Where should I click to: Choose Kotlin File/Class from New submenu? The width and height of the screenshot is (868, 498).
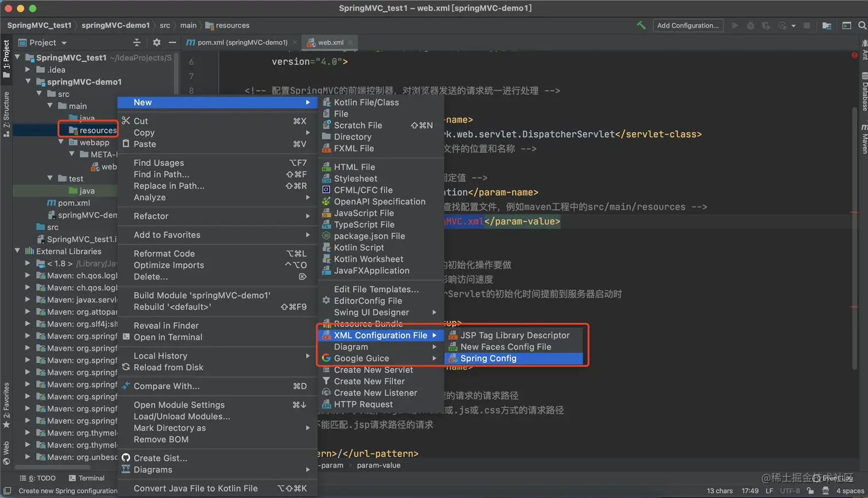(x=381, y=102)
